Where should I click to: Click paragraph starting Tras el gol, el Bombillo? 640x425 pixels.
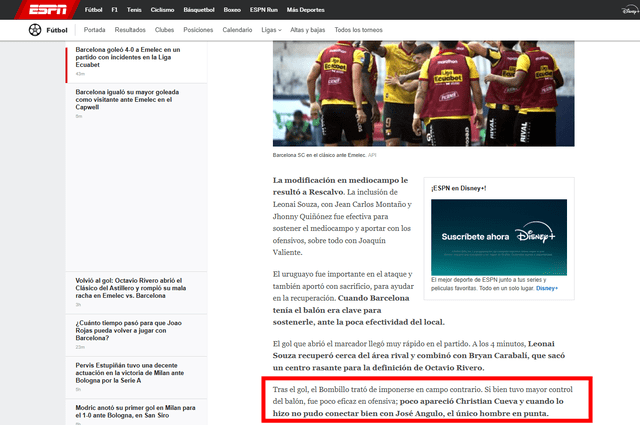click(422, 401)
